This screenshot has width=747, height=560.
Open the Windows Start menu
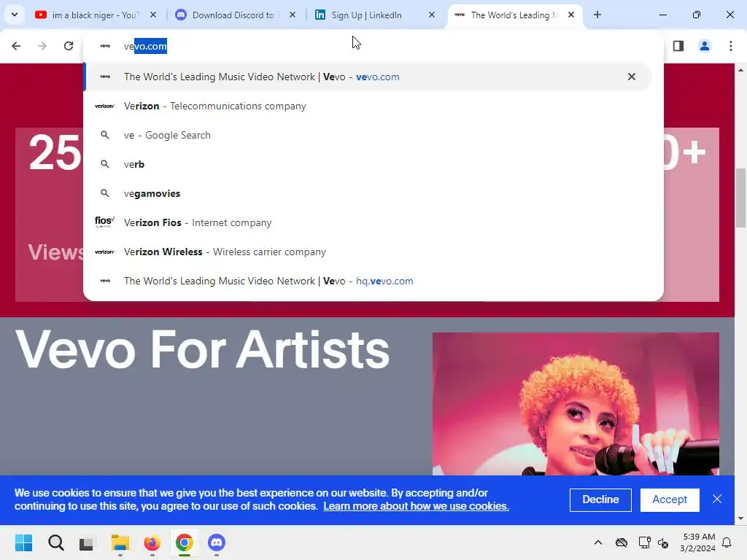click(x=24, y=542)
